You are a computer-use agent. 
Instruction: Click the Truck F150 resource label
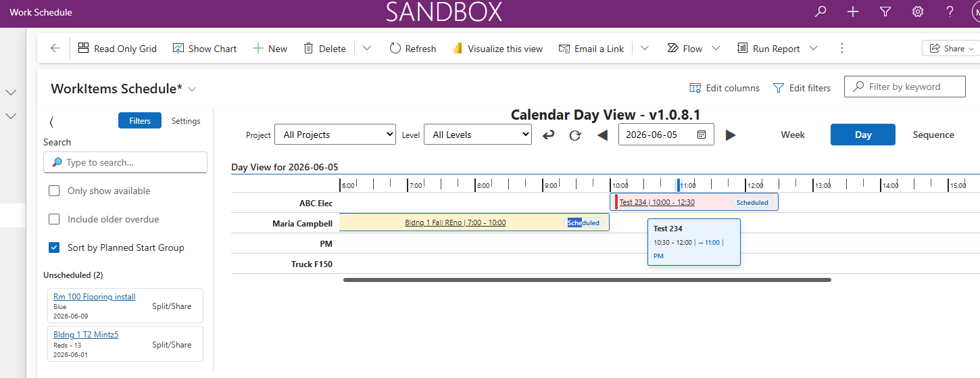point(312,264)
